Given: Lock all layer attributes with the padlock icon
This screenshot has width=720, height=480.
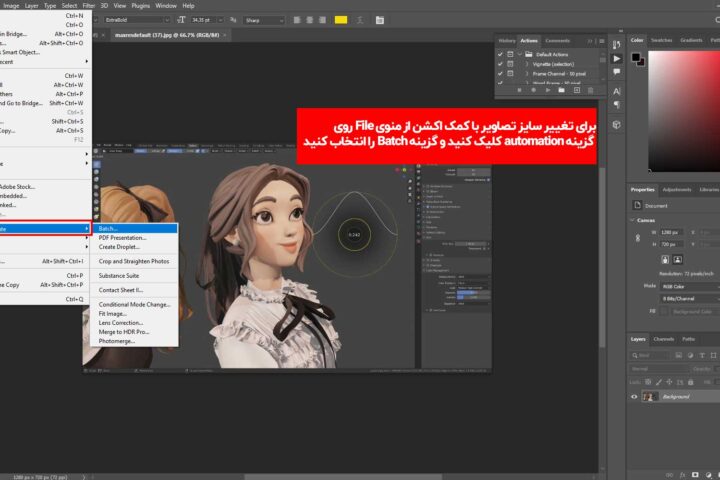Looking at the screenshot, I should pyautogui.click(x=691, y=382).
